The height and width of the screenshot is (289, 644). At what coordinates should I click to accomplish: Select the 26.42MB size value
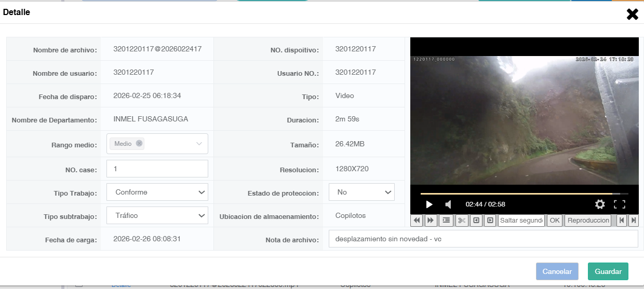click(350, 144)
